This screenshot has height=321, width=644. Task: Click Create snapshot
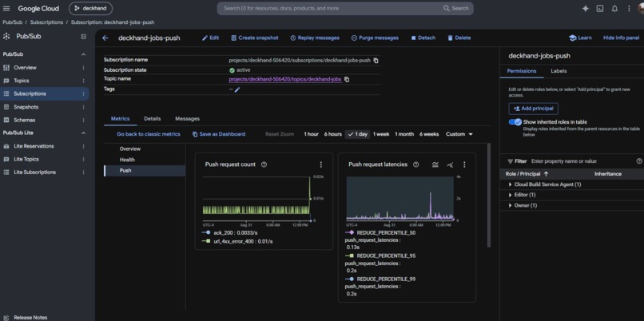[255, 38]
